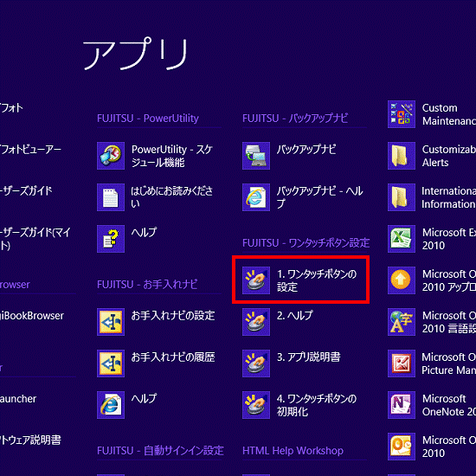Click the はじめにお読みください document icon
This screenshot has height=476, width=476.
(111, 197)
